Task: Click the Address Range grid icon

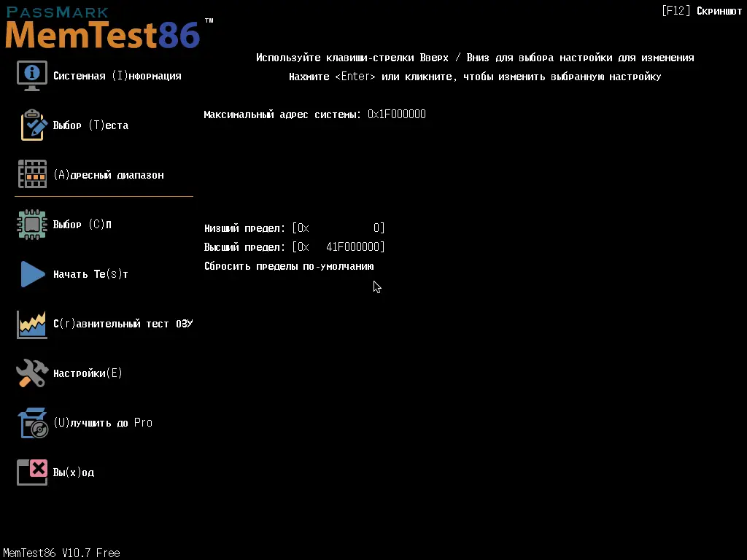Action: (x=32, y=174)
